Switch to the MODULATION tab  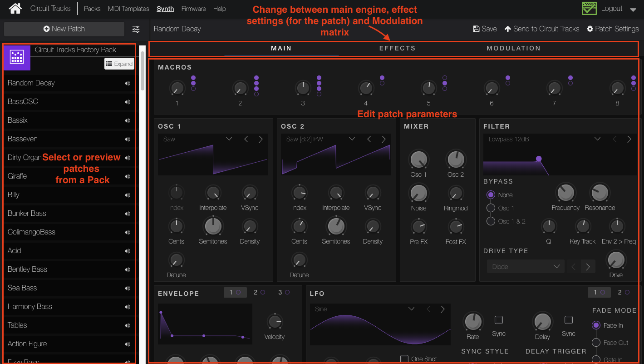point(513,48)
